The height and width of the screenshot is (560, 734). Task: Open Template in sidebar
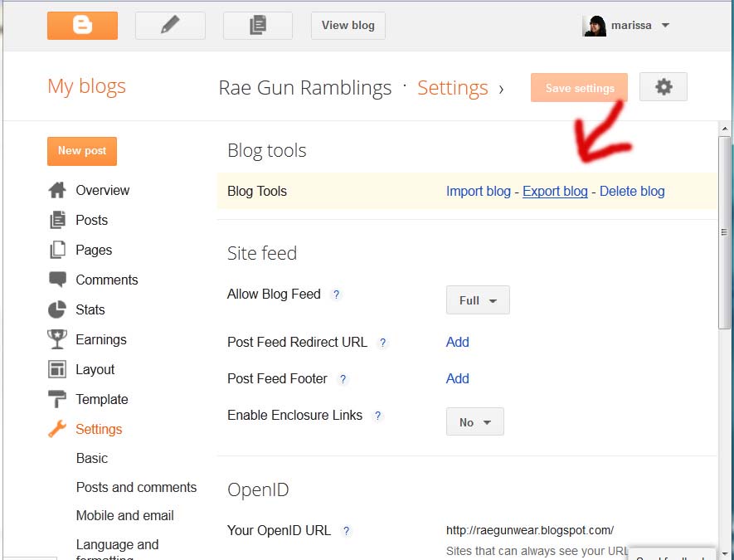[101, 399]
